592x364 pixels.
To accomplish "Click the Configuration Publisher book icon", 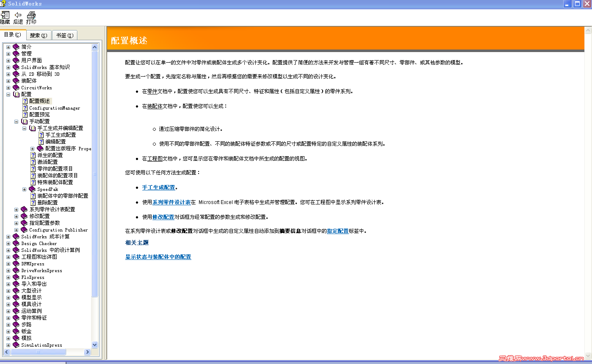I will (24, 230).
